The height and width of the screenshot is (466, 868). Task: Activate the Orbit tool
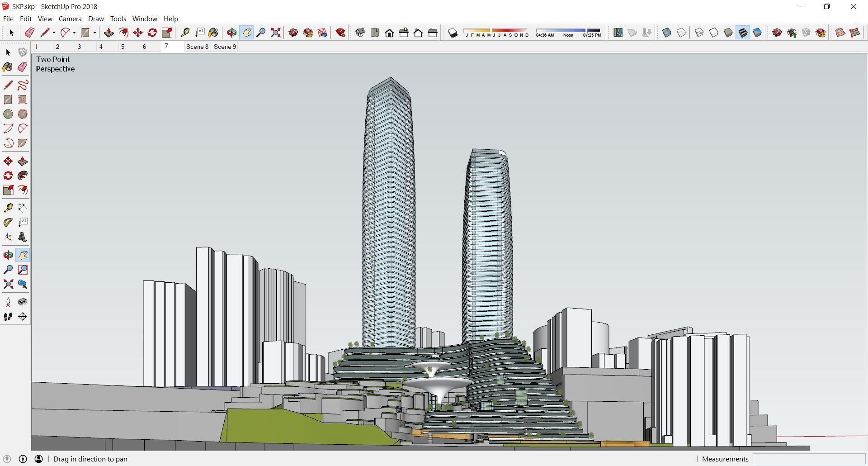pos(232,32)
